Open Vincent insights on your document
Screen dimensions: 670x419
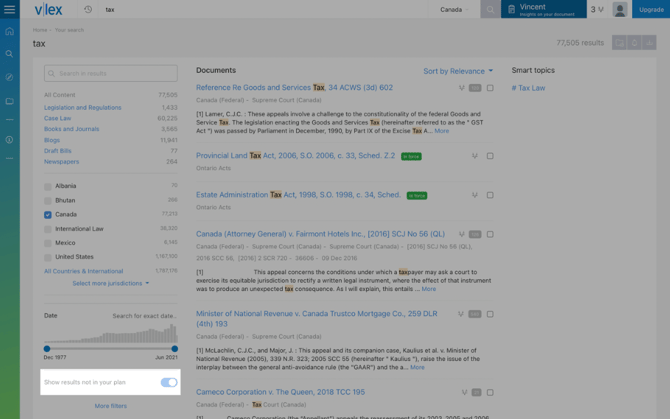point(544,9)
